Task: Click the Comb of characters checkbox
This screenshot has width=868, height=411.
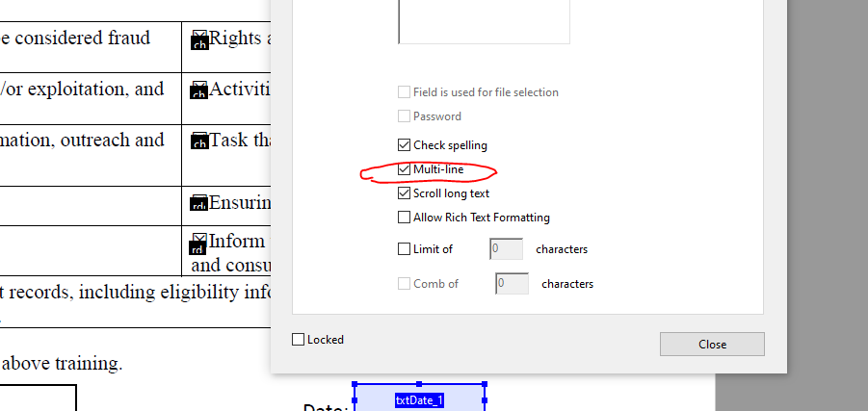Action: pyautogui.click(x=404, y=284)
